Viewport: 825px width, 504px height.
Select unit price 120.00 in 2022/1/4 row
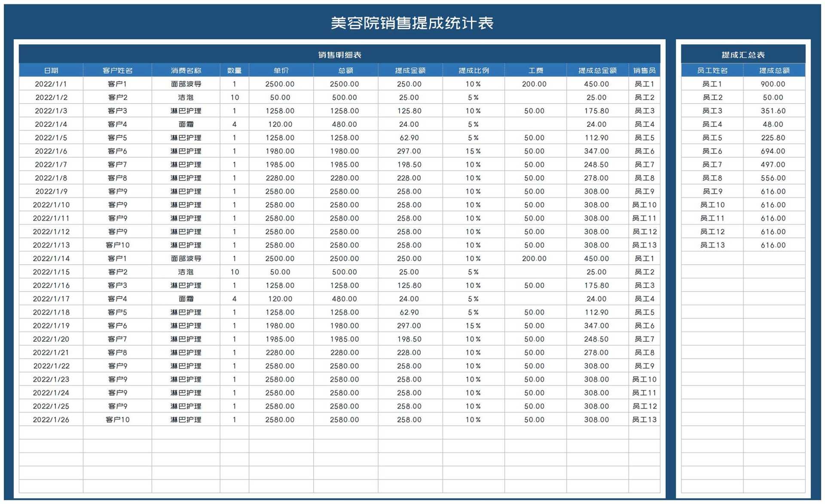tap(280, 124)
